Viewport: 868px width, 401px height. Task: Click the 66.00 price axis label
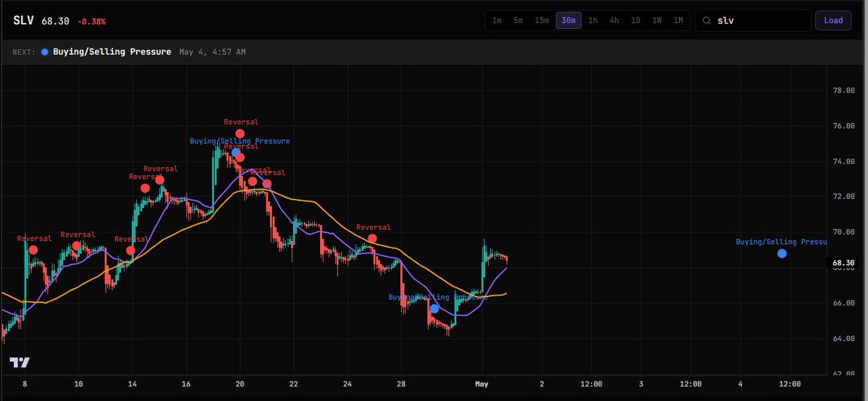click(x=843, y=303)
